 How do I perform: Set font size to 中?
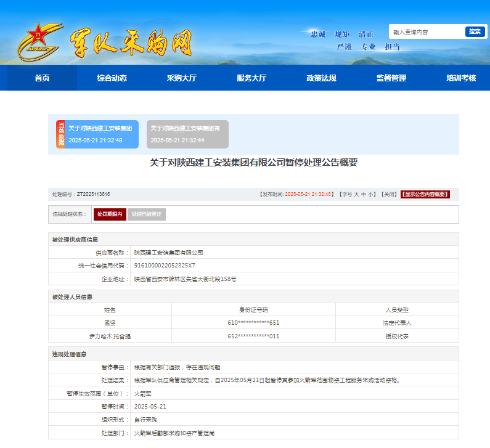coord(364,194)
